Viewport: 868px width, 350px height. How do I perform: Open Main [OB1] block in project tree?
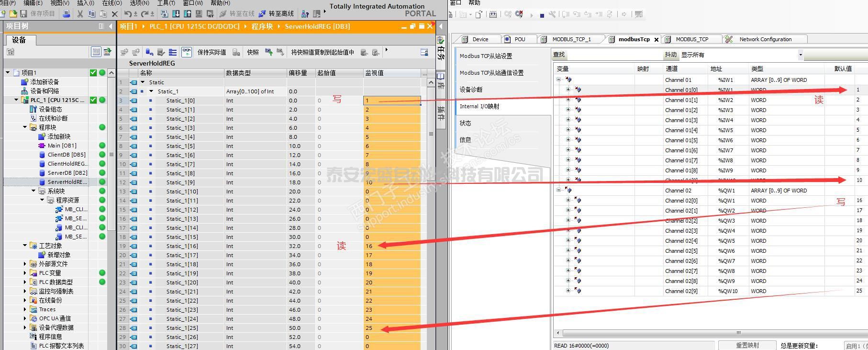(62, 146)
